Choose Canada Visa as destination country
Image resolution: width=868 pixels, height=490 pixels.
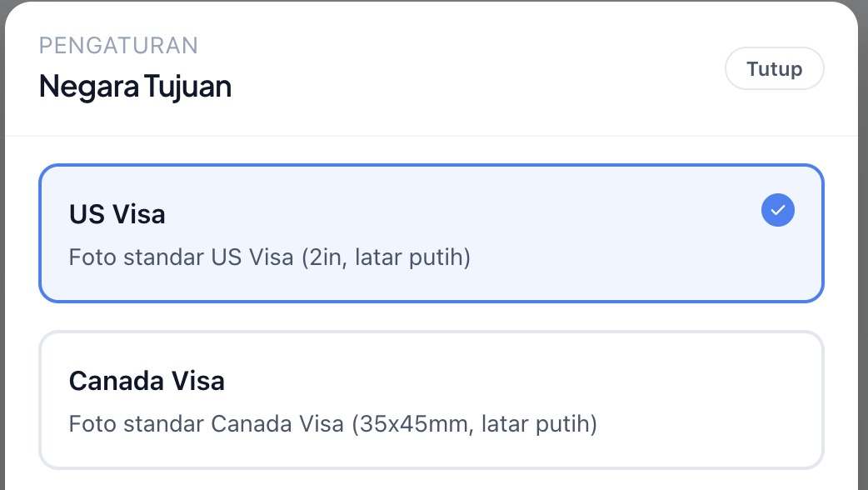[431, 400]
